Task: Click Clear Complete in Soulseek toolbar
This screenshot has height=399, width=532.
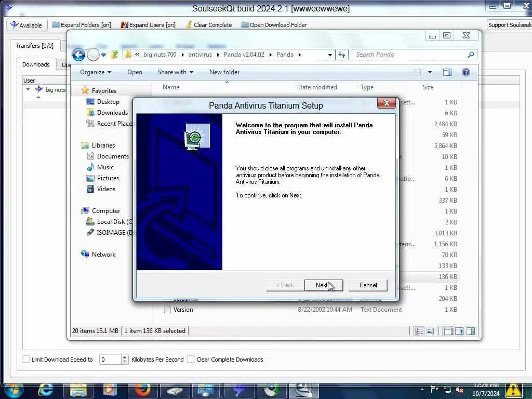Action: click(x=209, y=25)
